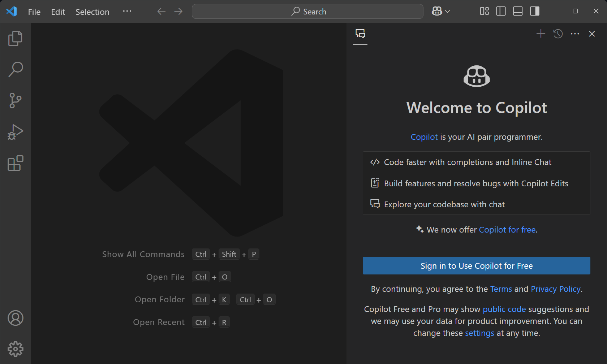
Task: Toggle the bottom Panel layout icon
Action: tap(517, 11)
